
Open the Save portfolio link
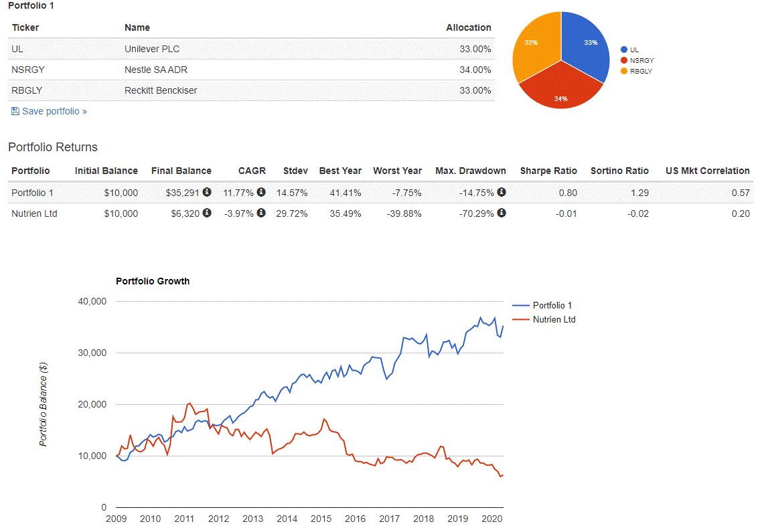point(54,111)
